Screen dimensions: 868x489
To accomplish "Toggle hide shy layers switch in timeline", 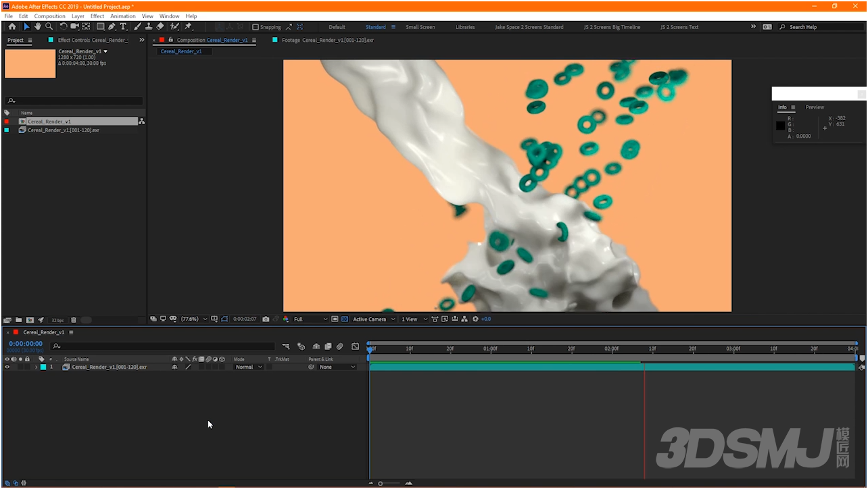I will [316, 346].
